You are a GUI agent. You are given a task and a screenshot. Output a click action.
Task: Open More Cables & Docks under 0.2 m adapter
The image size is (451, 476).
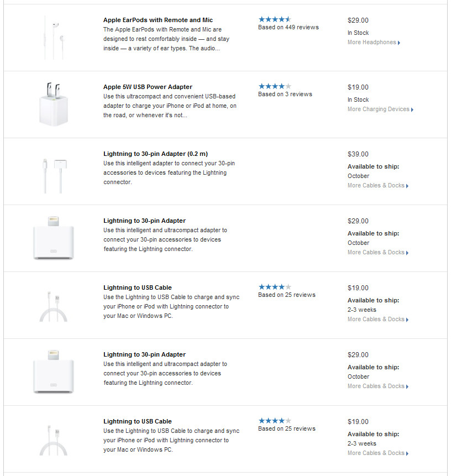tap(376, 186)
